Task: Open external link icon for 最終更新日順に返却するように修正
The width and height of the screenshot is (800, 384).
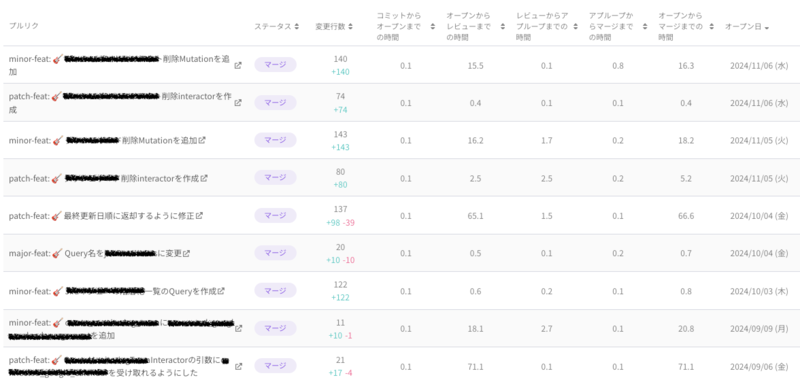Action: pos(199,216)
